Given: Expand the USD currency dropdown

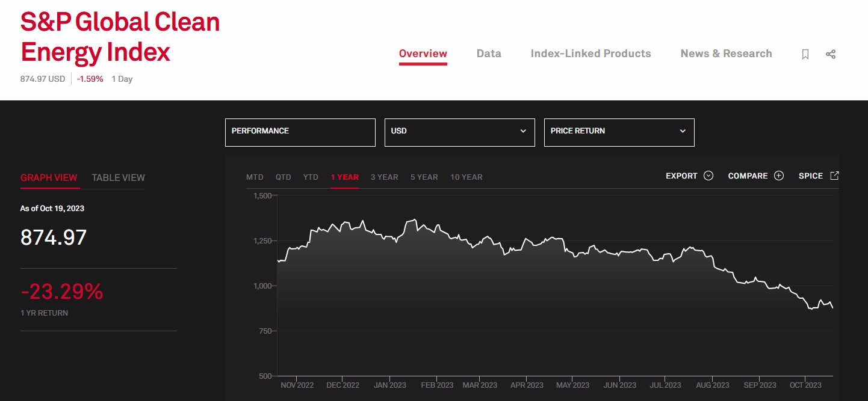Looking at the screenshot, I should pyautogui.click(x=459, y=132).
